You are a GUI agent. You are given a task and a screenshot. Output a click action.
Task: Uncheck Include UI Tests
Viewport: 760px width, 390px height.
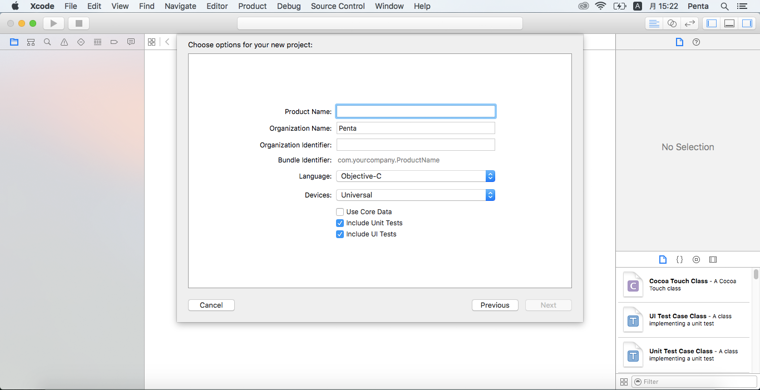[340, 234]
